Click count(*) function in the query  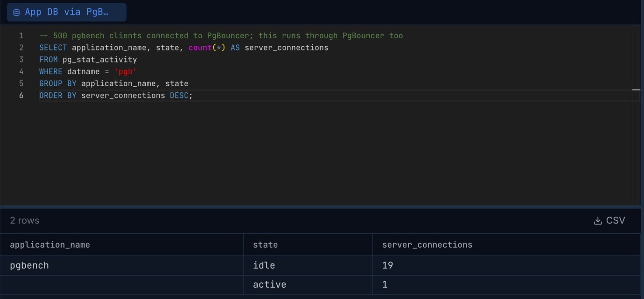(x=207, y=48)
